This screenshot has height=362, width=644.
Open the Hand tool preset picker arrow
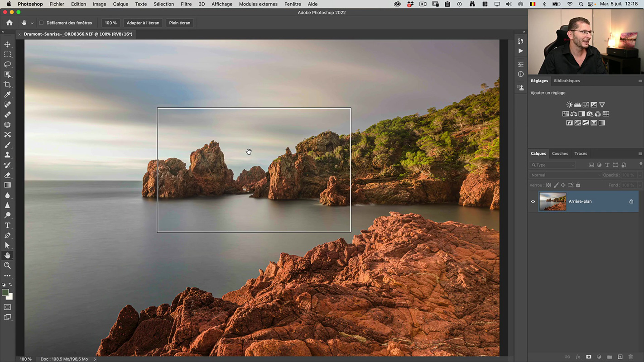coord(32,23)
